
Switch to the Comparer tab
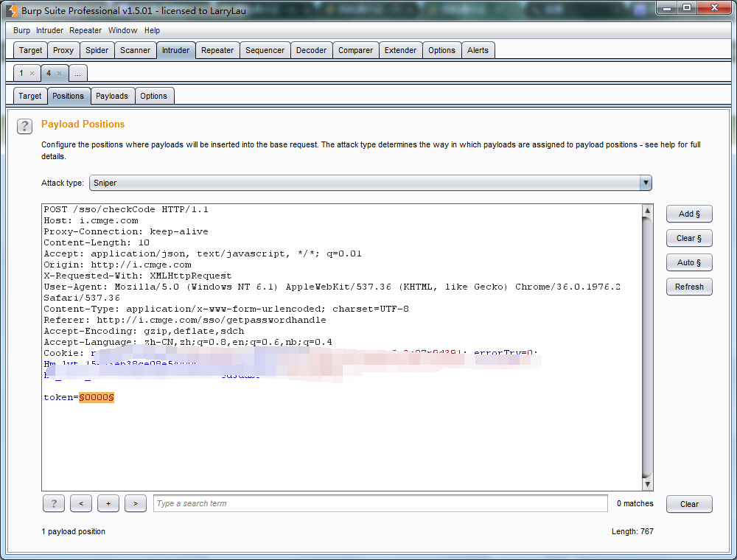coord(356,50)
